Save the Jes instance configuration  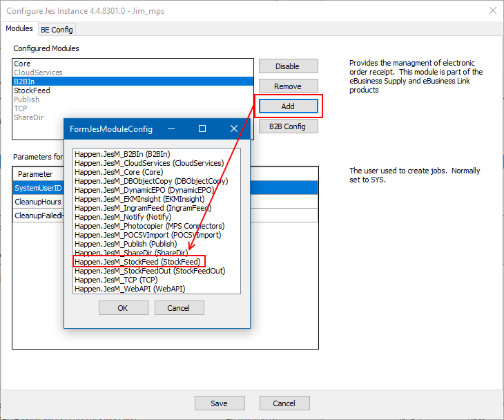coord(220,403)
